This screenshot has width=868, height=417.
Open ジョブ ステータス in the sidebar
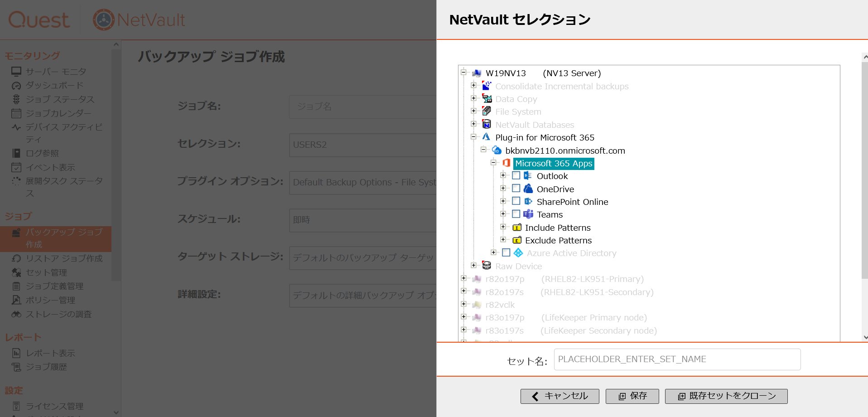tap(60, 99)
